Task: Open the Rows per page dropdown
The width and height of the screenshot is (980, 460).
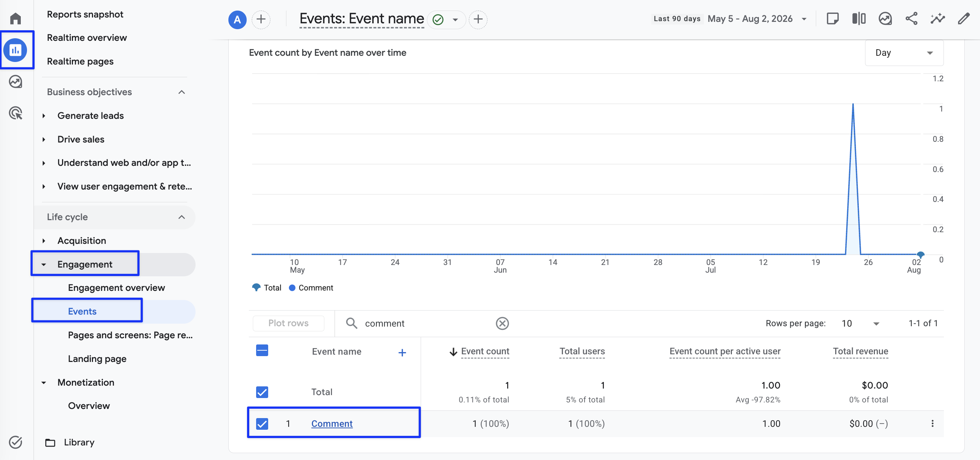Action: [x=861, y=324]
